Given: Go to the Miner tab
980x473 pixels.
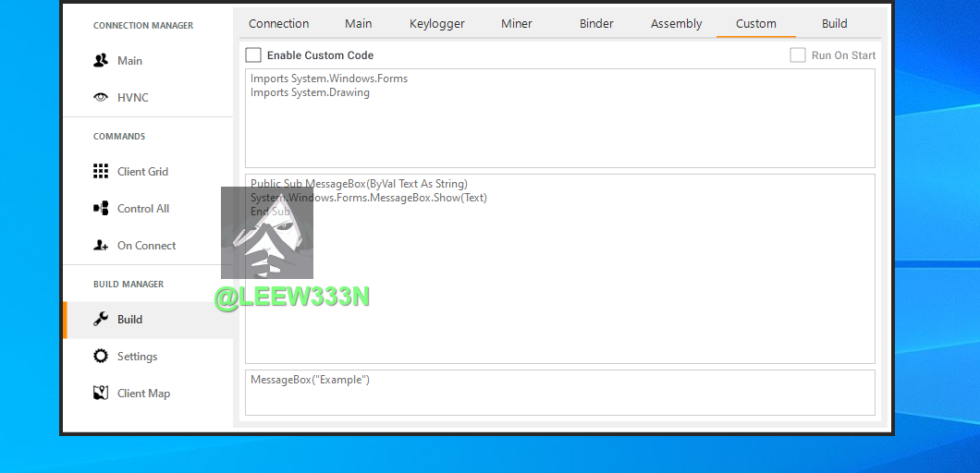Looking at the screenshot, I should pyautogui.click(x=517, y=24).
